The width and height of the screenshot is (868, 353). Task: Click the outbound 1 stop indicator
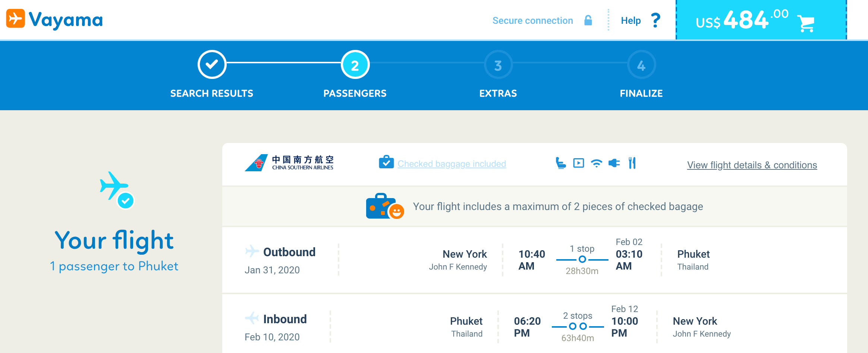pyautogui.click(x=582, y=259)
